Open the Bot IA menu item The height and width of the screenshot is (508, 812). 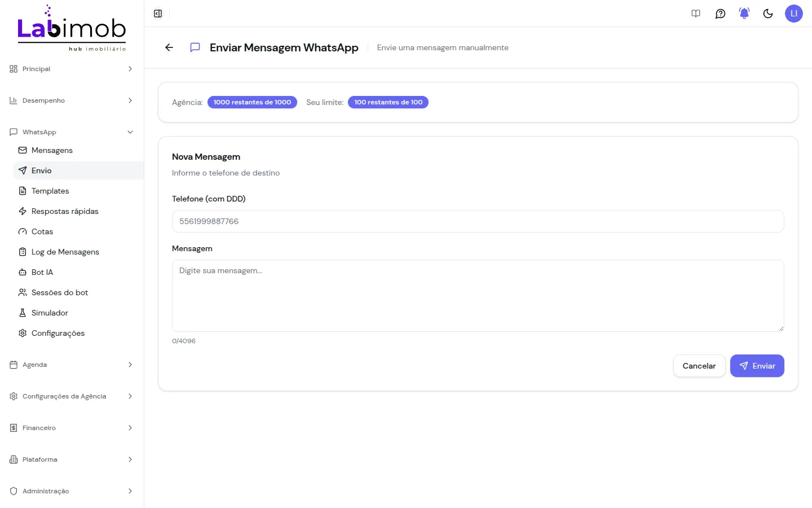78,272
